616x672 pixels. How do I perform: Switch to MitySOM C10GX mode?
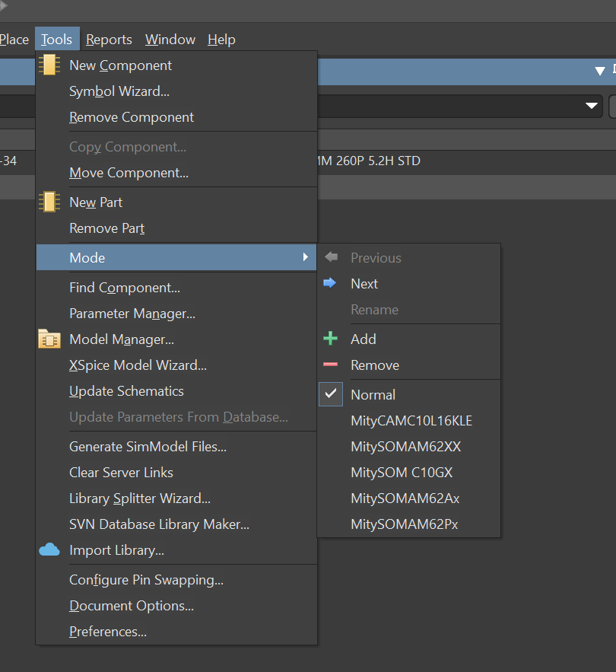pyautogui.click(x=402, y=473)
